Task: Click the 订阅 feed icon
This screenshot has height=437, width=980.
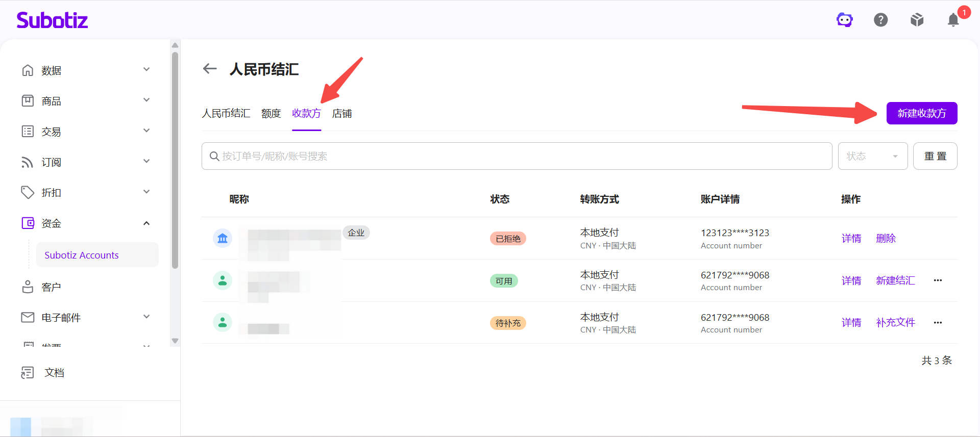Action: click(28, 162)
